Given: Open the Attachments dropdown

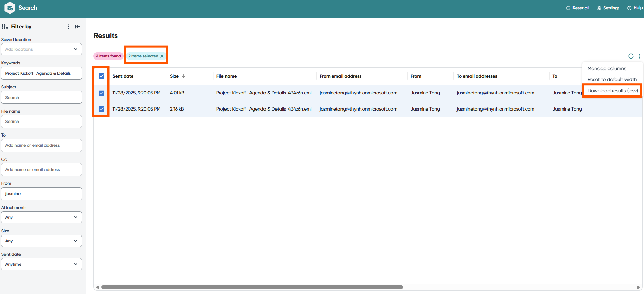Looking at the screenshot, I should click(41, 217).
